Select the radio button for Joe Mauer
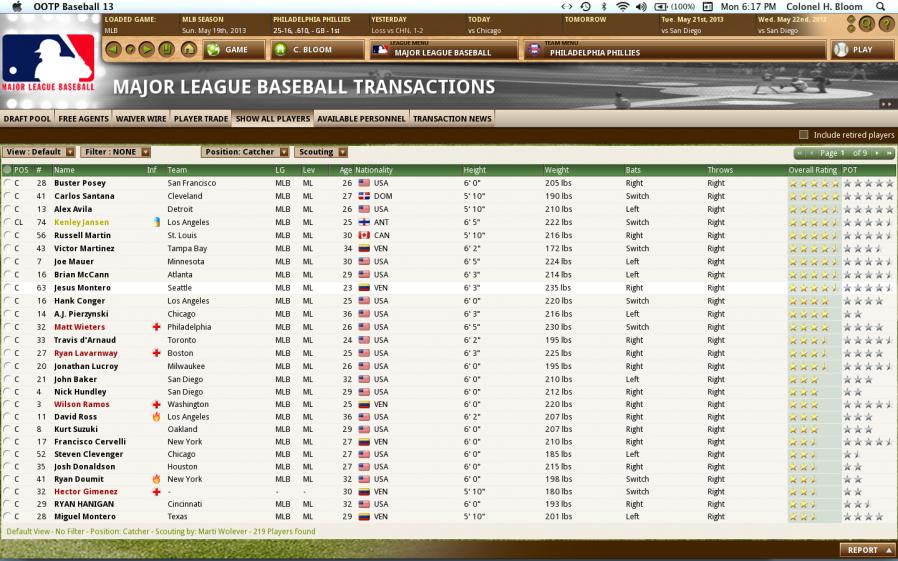898x561 pixels. (7, 262)
